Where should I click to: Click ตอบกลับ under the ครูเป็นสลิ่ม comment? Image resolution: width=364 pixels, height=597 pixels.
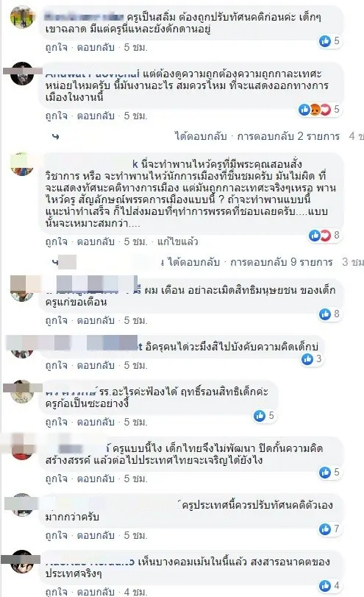pos(96,48)
